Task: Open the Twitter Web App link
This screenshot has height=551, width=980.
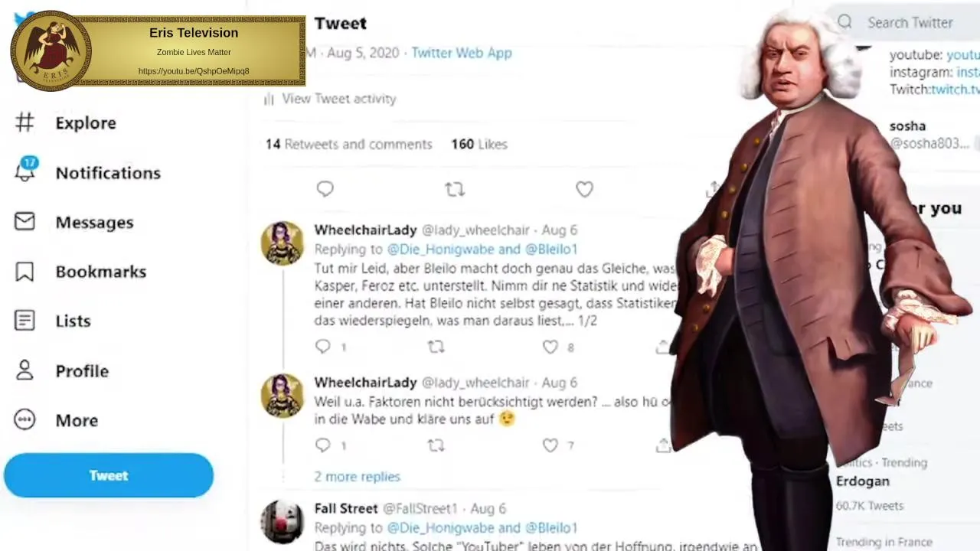Action: [462, 53]
